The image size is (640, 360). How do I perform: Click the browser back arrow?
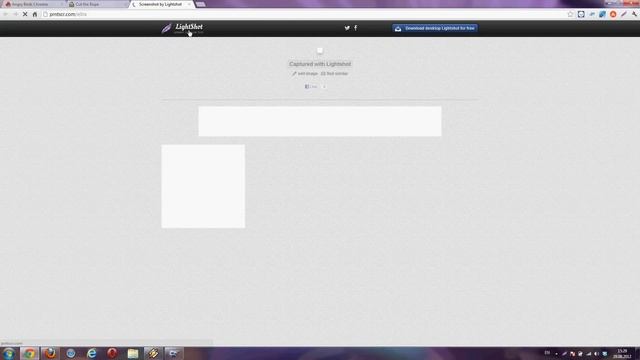click(5, 14)
